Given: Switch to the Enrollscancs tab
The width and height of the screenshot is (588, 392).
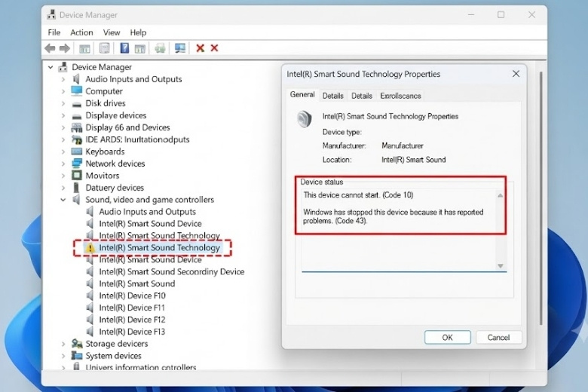Looking at the screenshot, I should coord(400,96).
